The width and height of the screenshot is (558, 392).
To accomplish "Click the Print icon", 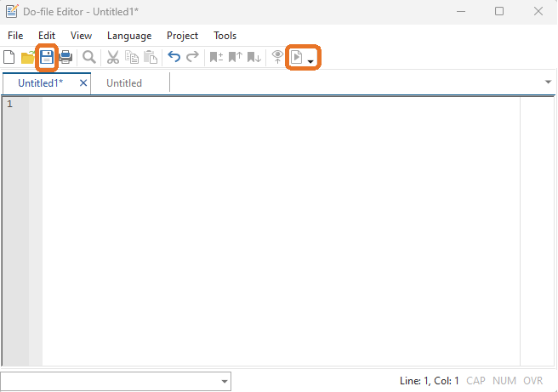I will coord(65,58).
